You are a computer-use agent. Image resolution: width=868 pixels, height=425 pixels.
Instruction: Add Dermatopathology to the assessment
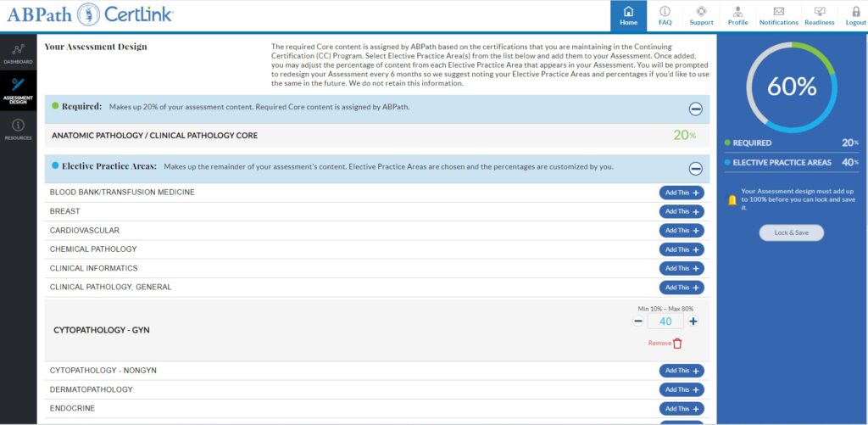coord(682,389)
